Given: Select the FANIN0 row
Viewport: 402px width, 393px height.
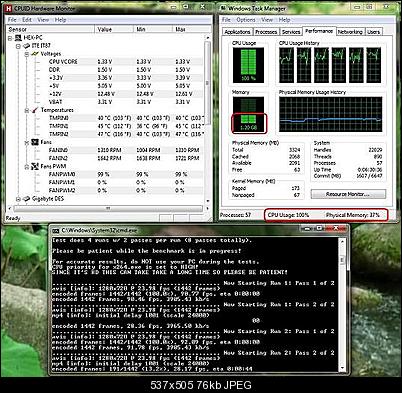Looking at the screenshot, I should pyautogui.click(x=125, y=150).
